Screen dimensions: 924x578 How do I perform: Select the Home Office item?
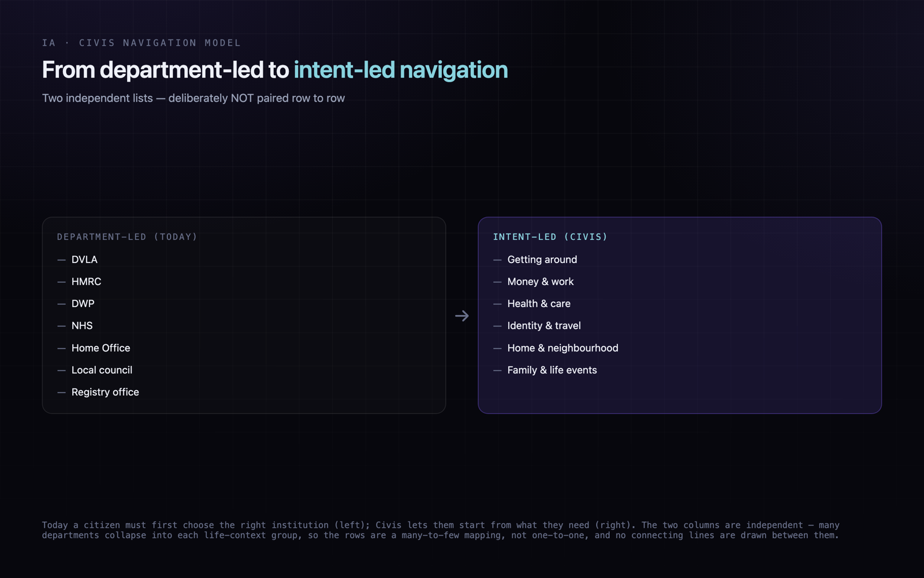click(x=100, y=348)
